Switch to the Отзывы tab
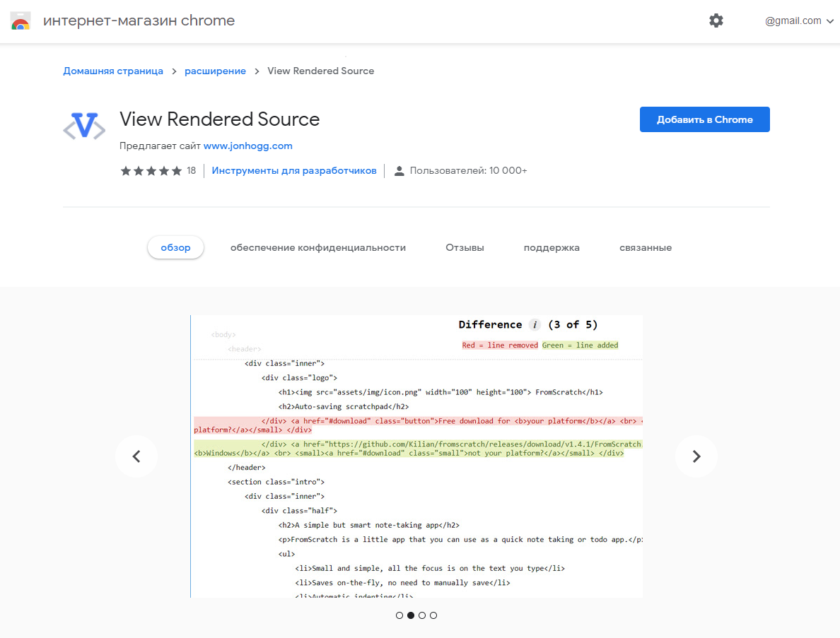This screenshot has width=840, height=638. (465, 247)
